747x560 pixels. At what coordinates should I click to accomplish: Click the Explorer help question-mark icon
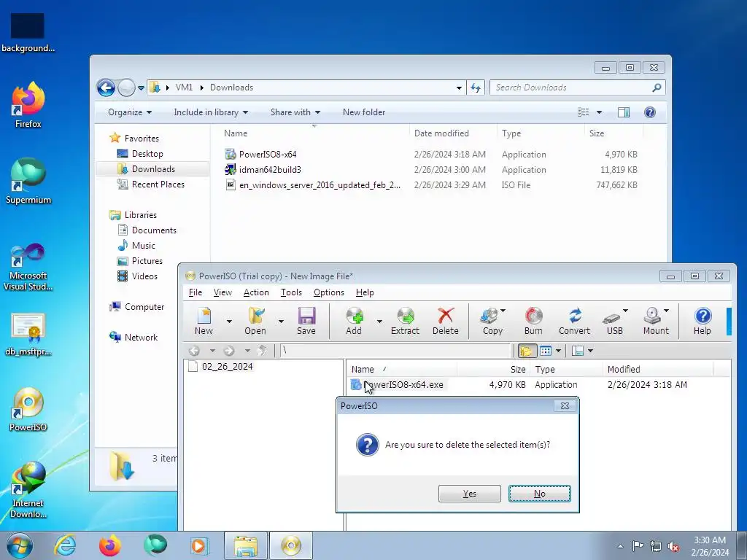tap(650, 112)
